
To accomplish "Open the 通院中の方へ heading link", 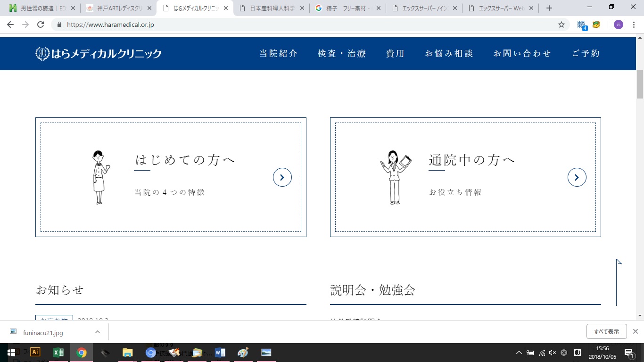I will click(x=472, y=160).
